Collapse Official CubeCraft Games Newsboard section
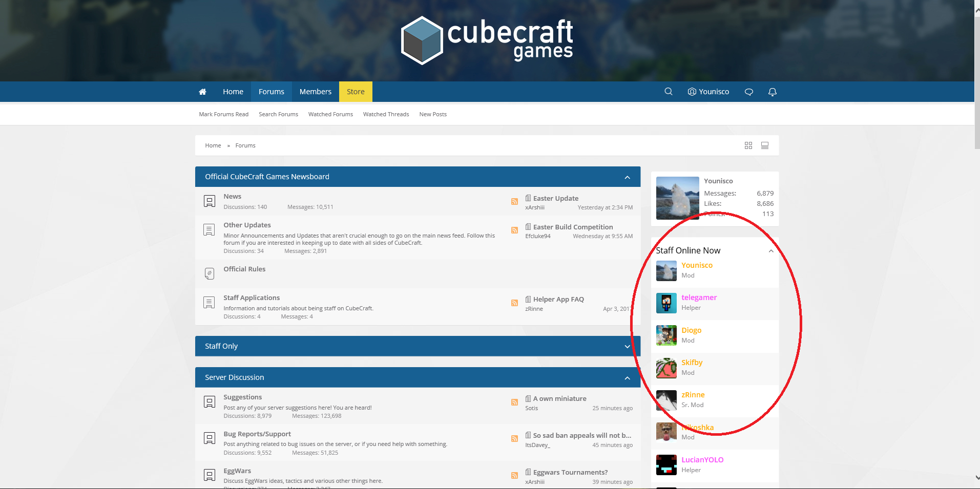The width and height of the screenshot is (980, 489). coord(627,177)
